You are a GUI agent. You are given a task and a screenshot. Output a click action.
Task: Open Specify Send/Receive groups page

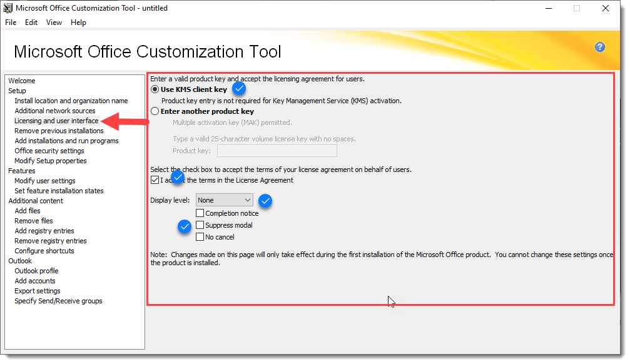[x=58, y=301]
